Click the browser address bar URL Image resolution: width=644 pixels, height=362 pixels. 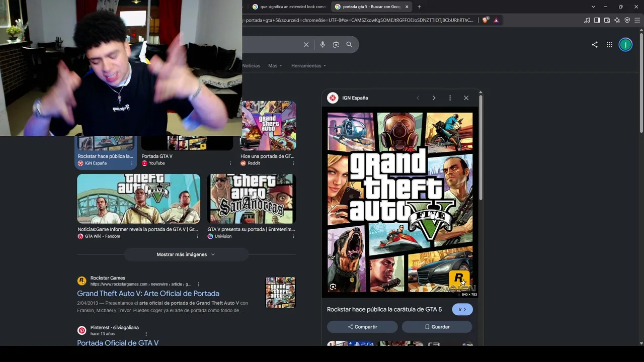358,20
